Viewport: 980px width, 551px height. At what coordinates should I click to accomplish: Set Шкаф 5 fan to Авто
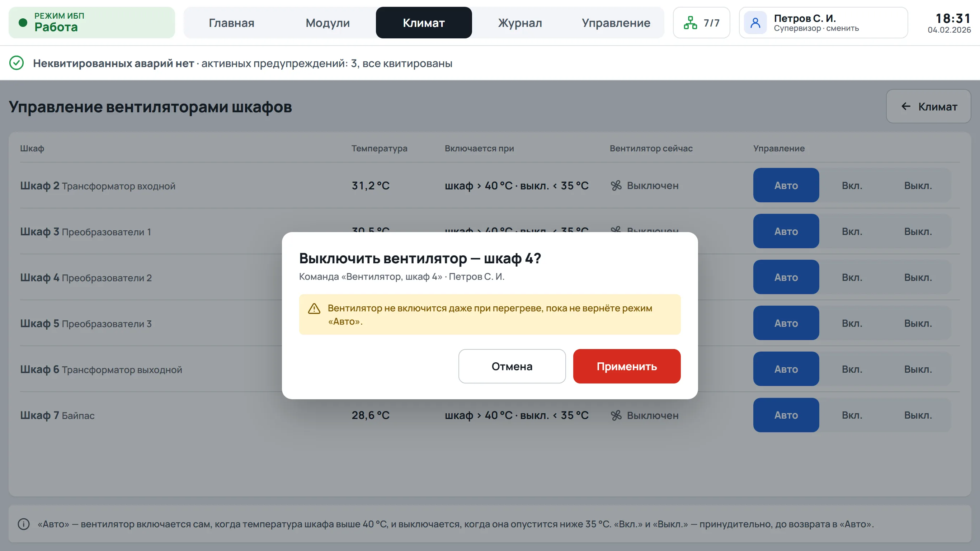point(786,323)
